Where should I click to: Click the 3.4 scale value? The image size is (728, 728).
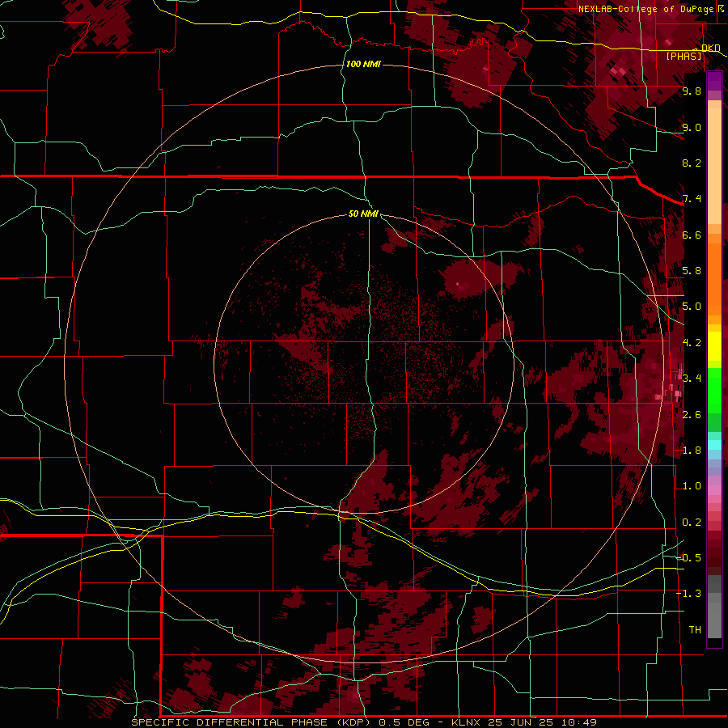coord(692,379)
